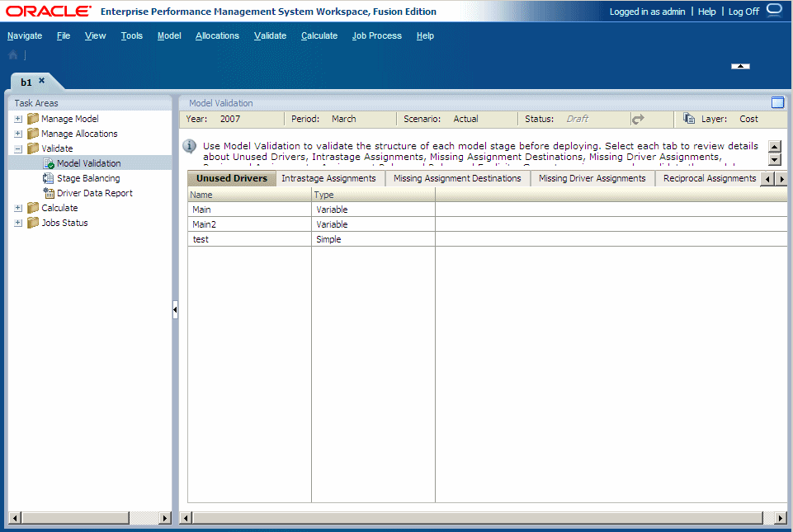Image resolution: width=793 pixels, height=532 pixels.
Task: Click the Home icon below the menu bar
Action: pos(12,54)
